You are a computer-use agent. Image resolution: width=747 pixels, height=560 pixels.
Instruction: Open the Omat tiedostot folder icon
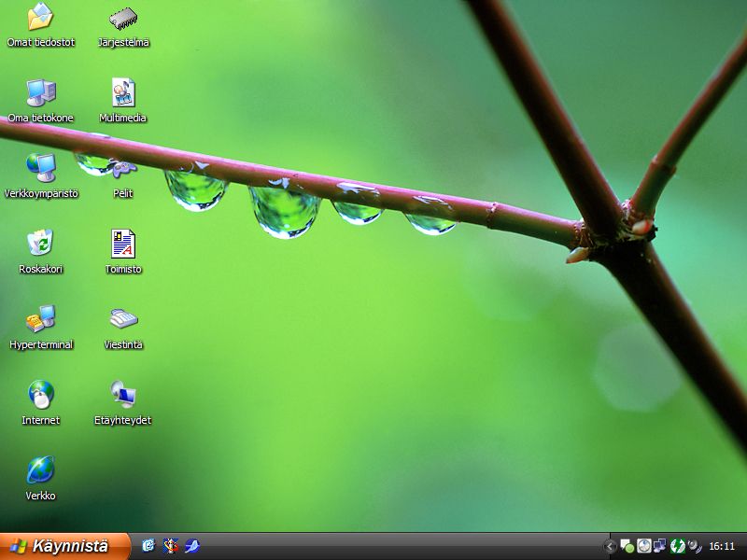[40, 18]
